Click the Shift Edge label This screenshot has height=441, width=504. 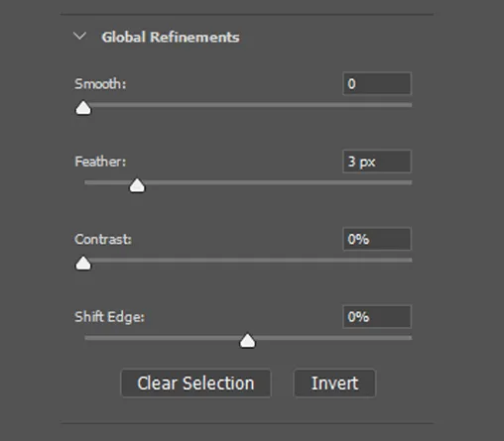(x=109, y=317)
